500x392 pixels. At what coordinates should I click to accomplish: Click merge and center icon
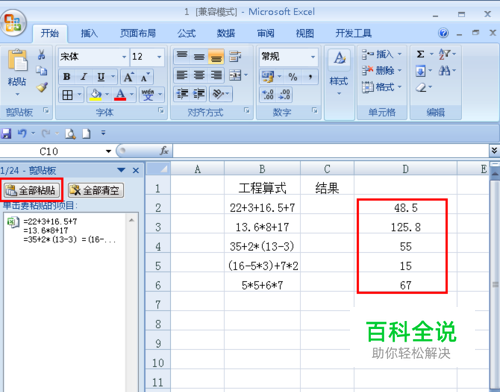(x=235, y=75)
